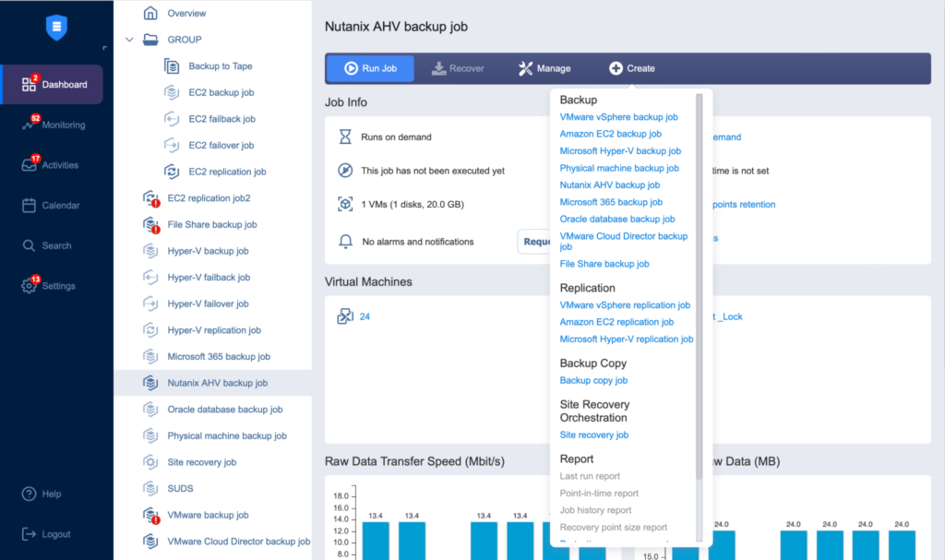Screen dimensions: 945x560
Task: Click the Run Job button
Action: [x=370, y=68]
